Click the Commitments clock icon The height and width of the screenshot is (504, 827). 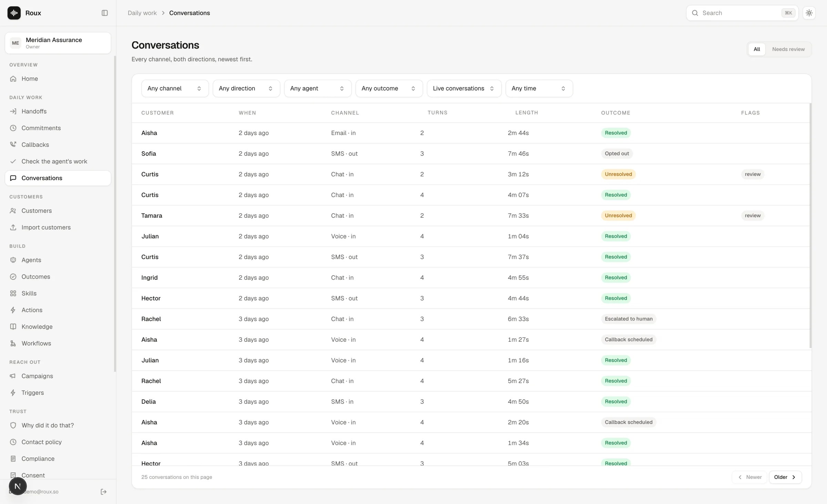pos(13,128)
